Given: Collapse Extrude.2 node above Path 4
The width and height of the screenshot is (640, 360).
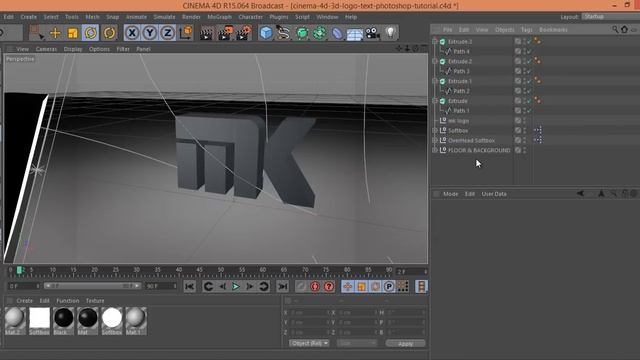Looking at the screenshot, I should (x=435, y=42).
